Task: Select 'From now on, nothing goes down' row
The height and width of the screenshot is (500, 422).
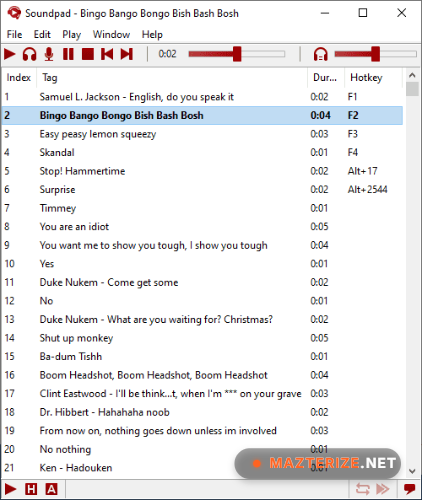Action: coord(202,431)
